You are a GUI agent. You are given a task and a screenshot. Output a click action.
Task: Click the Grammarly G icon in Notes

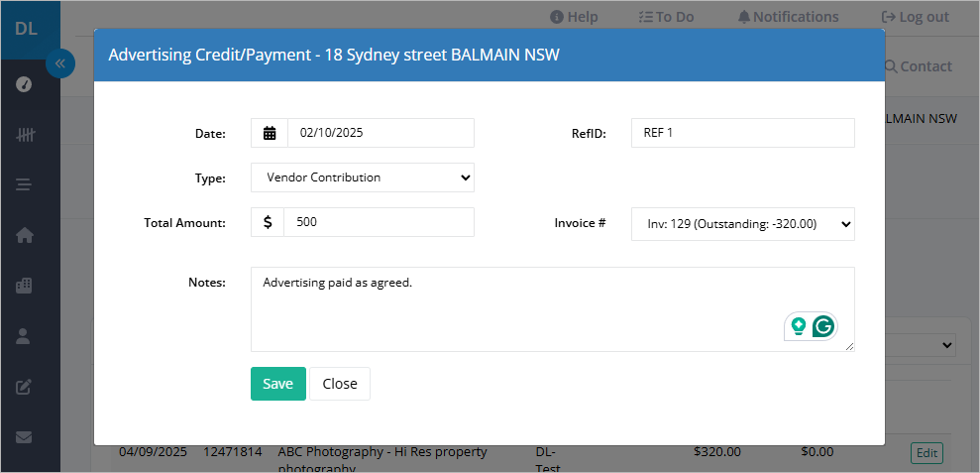click(823, 326)
